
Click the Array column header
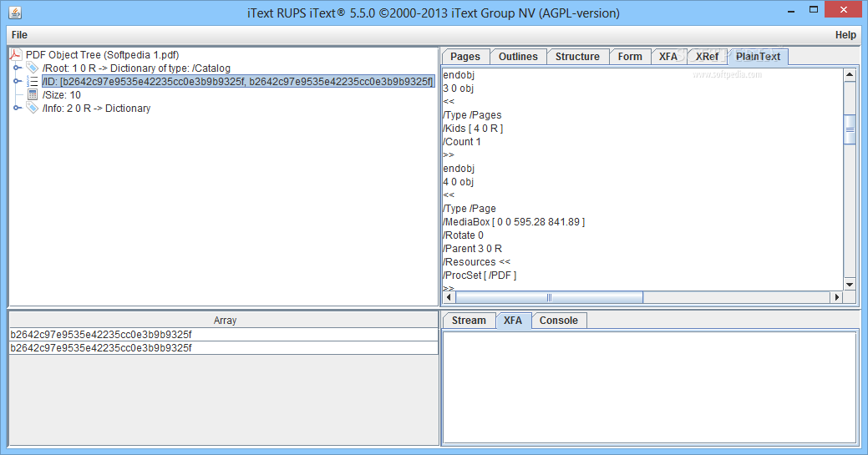point(224,320)
